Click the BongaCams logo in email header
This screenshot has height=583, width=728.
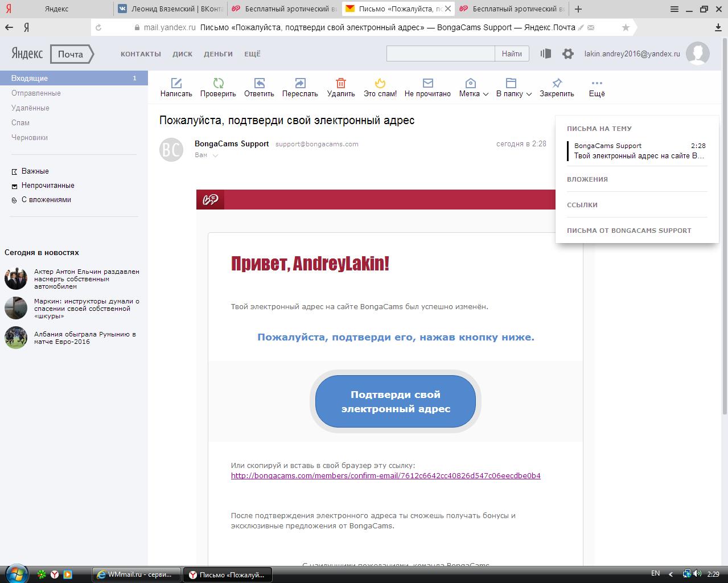211,200
